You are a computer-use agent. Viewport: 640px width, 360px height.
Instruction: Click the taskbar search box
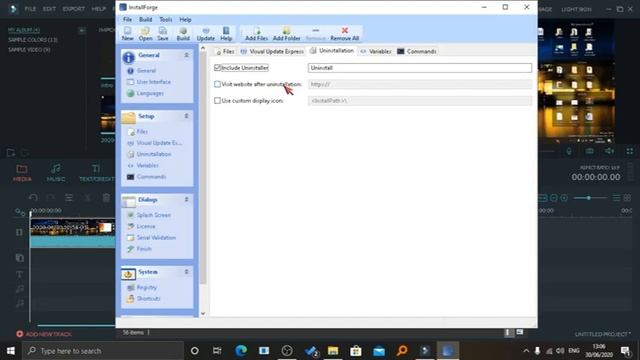click(103, 351)
